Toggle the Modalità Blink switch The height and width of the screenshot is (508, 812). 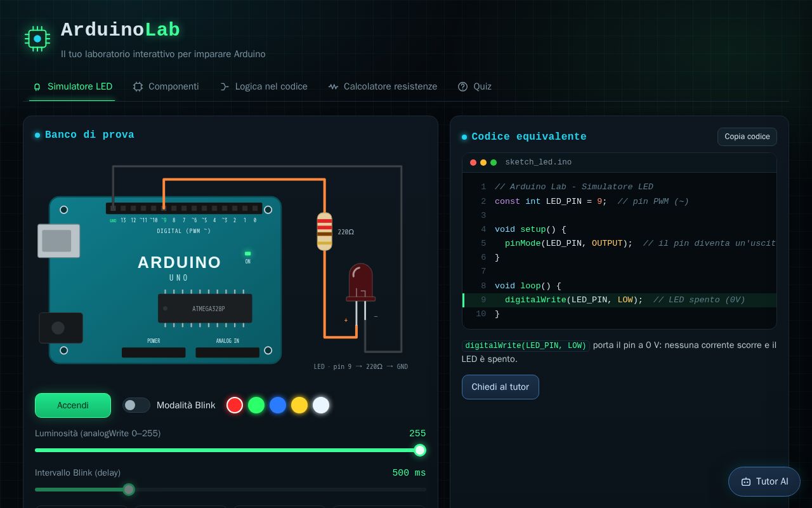click(x=136, y=405)
